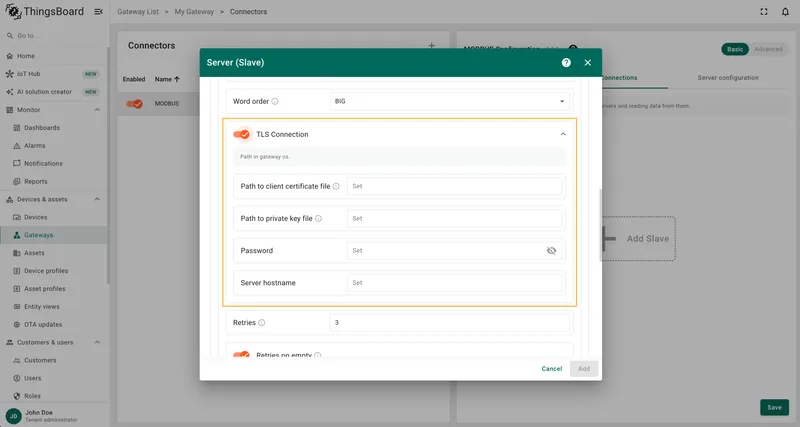Click the Users sidebar icon
The height and width of the screenshot is (427, 800).
17,378
